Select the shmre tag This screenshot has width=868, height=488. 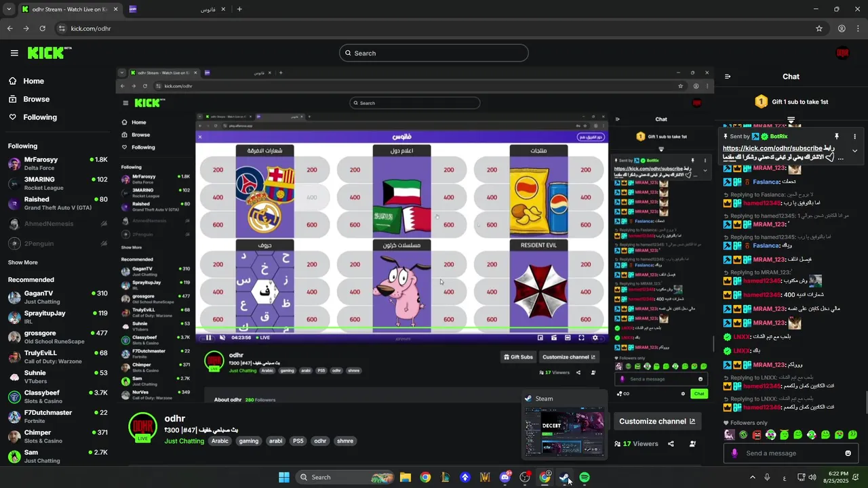click(345, 441)
